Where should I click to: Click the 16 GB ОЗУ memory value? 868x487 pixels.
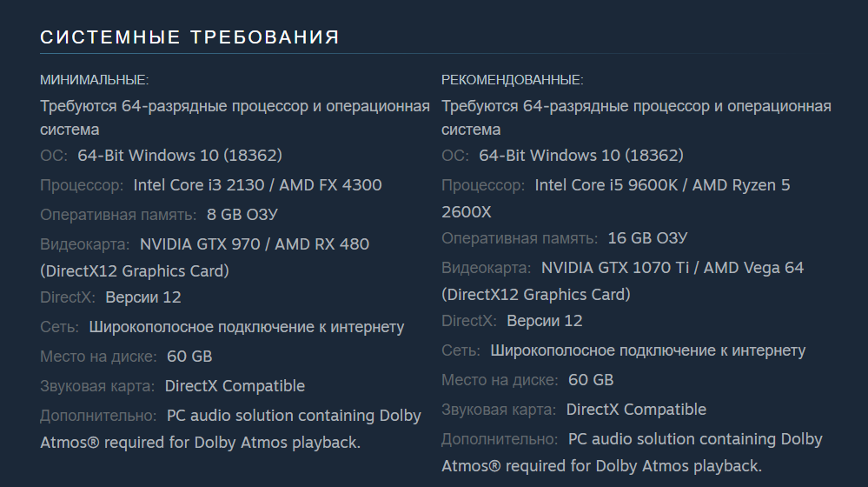pos(647,238)
